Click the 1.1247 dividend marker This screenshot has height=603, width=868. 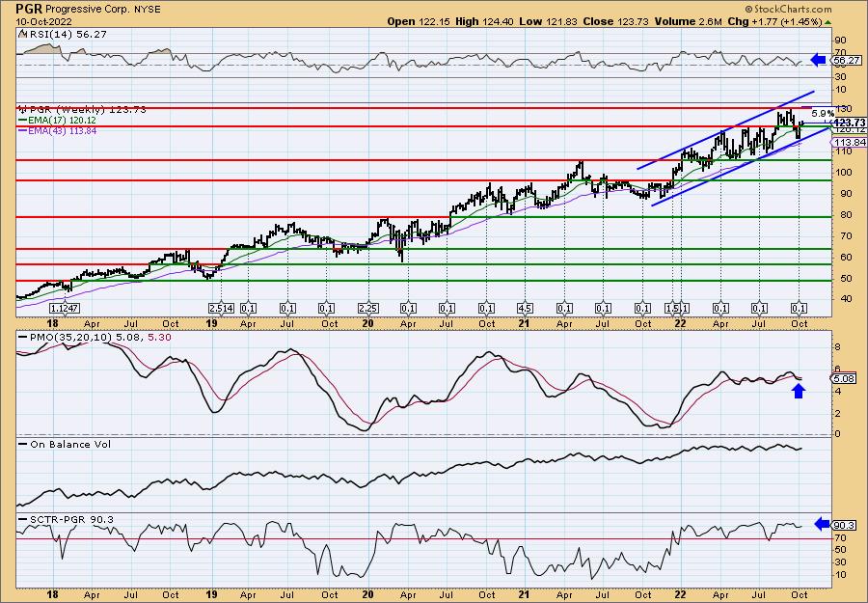click(64, 308)
